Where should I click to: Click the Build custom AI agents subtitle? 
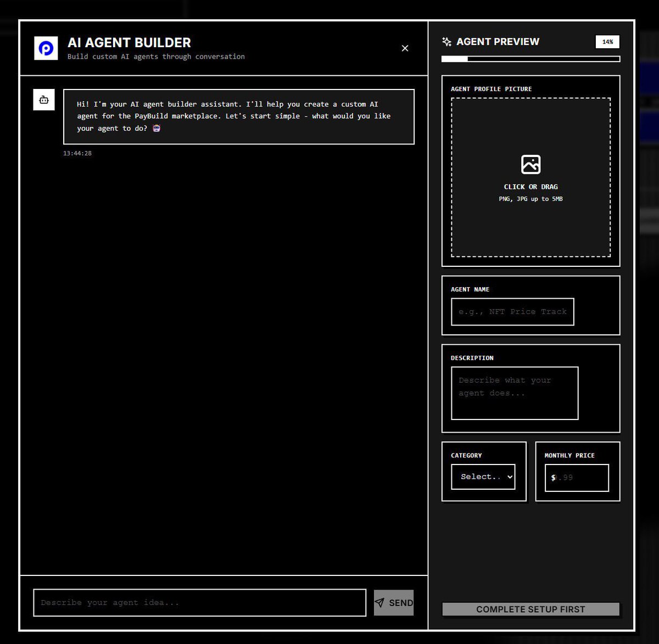[156, 57]
